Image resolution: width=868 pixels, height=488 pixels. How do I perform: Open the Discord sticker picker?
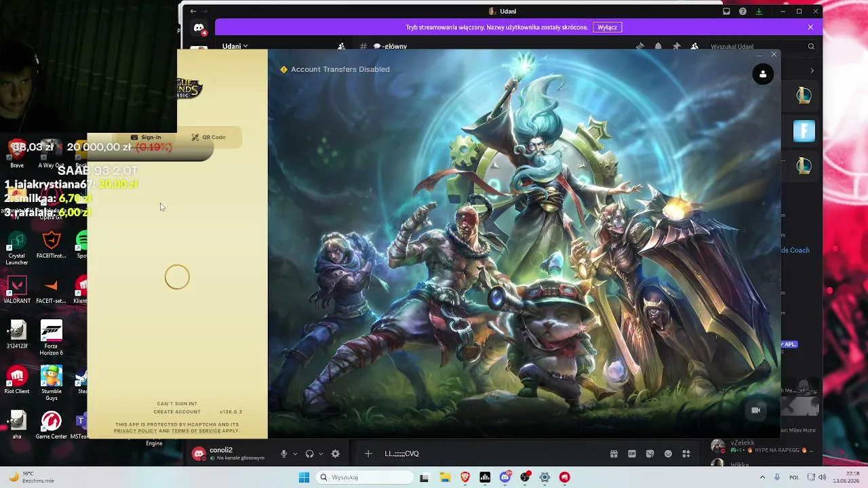(650, 453)
